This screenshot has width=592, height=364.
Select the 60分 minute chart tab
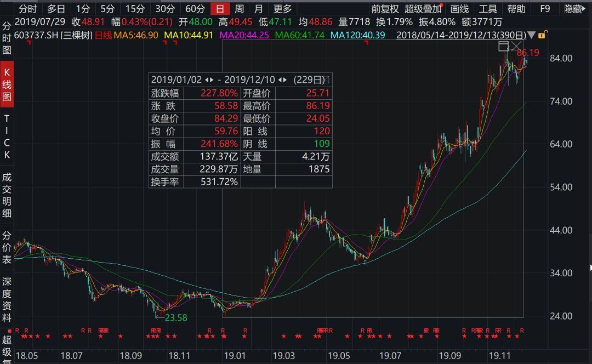(x=195, y=9)
